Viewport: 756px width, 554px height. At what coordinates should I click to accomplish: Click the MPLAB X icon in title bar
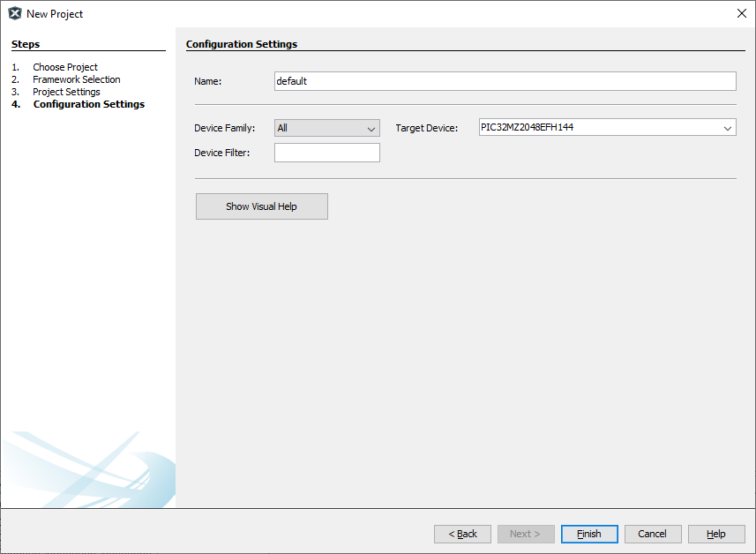pos(14,13)
